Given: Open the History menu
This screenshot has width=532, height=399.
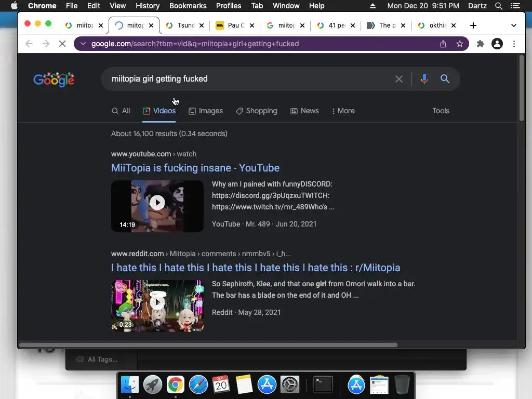Looking at the screenshot, I should 147,6.
